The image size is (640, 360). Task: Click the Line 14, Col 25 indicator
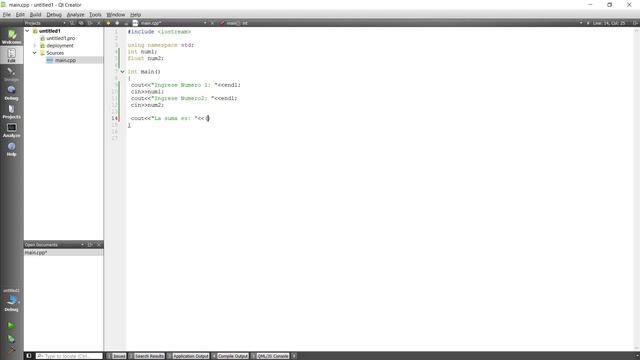tap(609, 23)
